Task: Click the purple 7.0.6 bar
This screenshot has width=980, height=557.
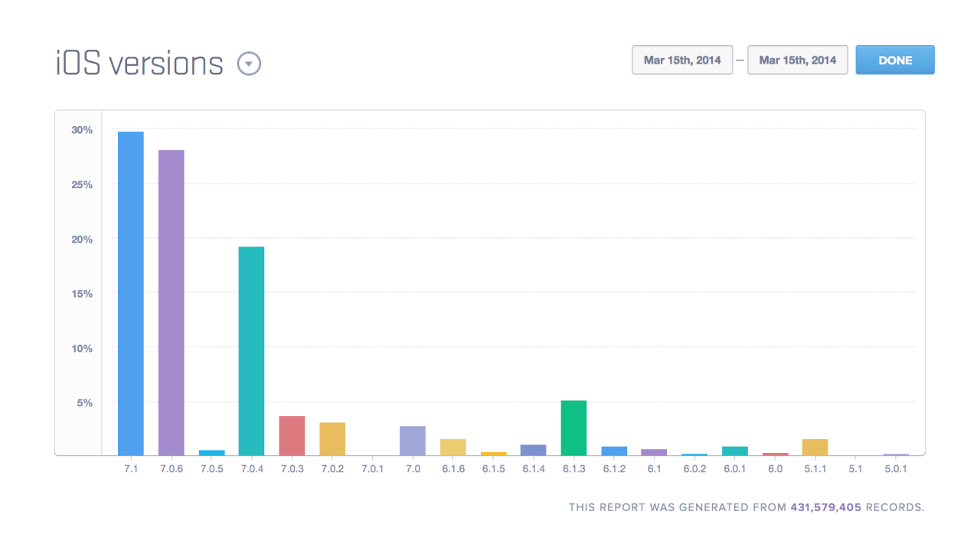Action: pyautogui.click(x=171, y=303)
